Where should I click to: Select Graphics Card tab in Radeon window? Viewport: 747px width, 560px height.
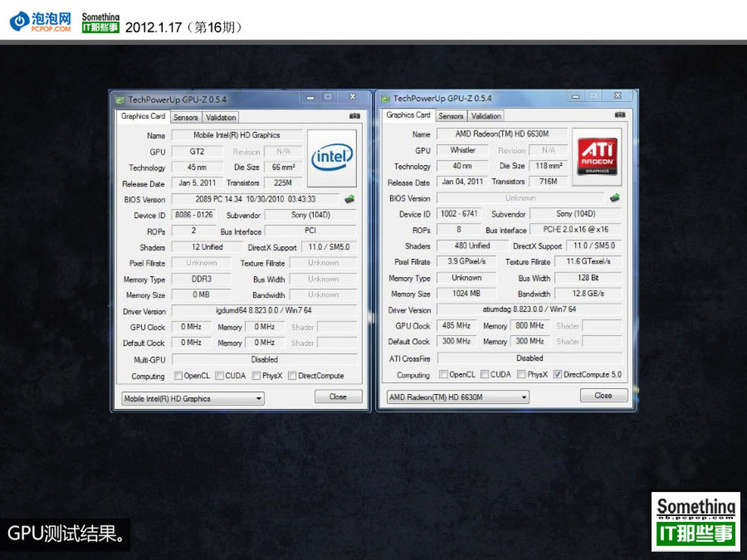(409, 115)
